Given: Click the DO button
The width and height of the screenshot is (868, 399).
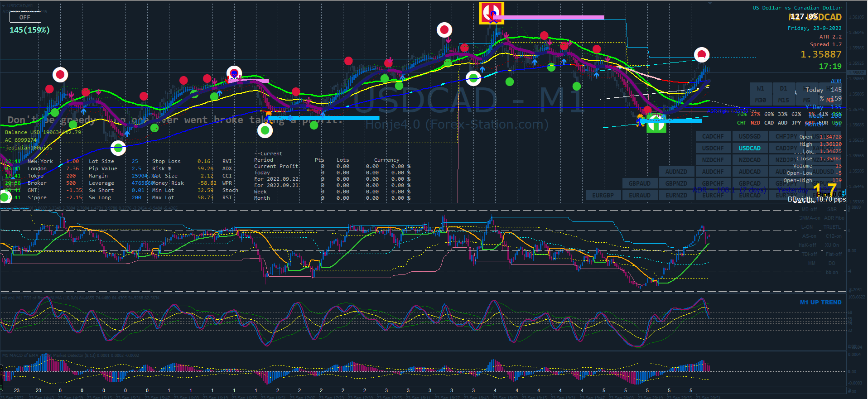Looking at the screenshot, I should pyautogui.click(x=832, y=263).
